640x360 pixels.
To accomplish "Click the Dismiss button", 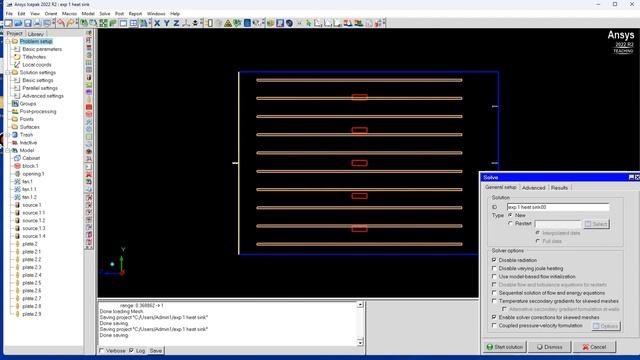I will tap(549, 347).
